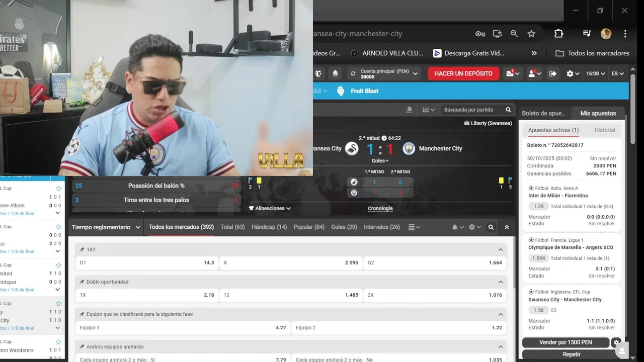Click the install app icon in address bar

coord(497,34)
